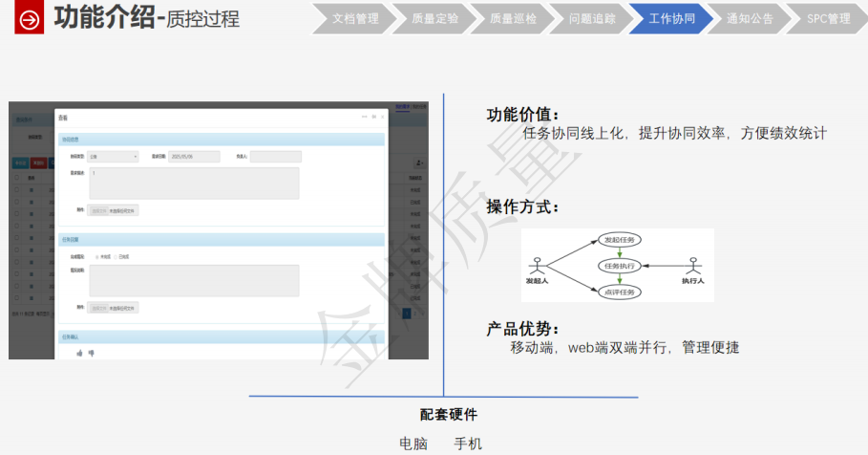
Task: Click the 发起任务 oval node
Action: [x=619, y=239]
